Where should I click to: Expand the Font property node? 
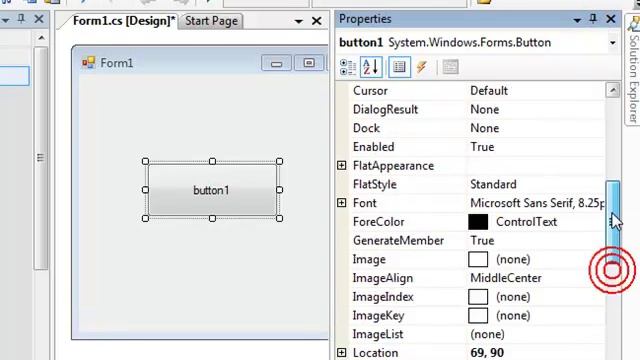[342, 203]
